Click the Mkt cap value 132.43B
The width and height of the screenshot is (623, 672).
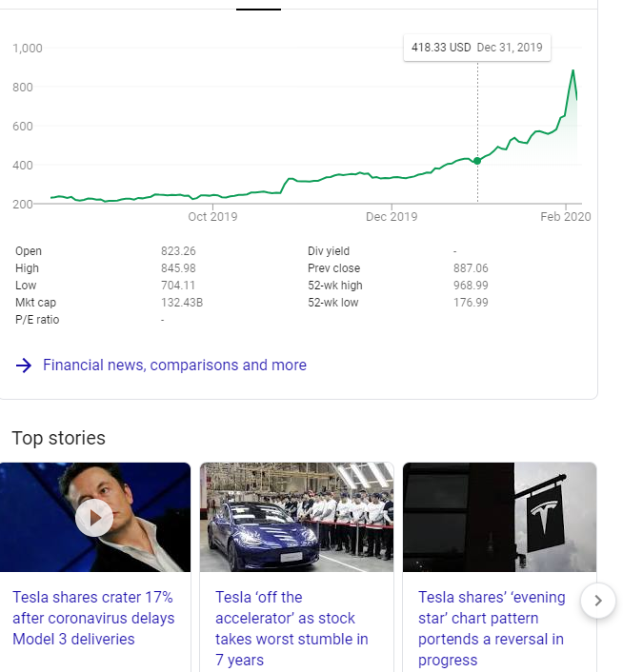[182, 302]
